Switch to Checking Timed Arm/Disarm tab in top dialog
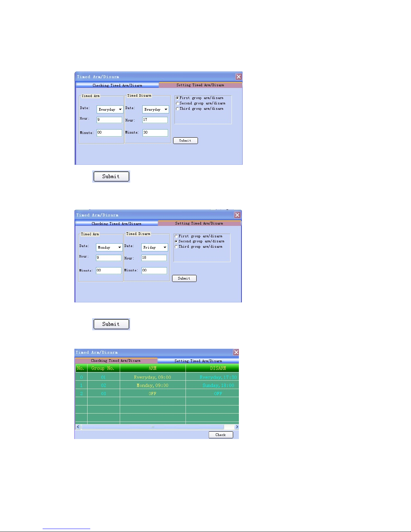Viewport: 411px width, 532px height. 117,85
